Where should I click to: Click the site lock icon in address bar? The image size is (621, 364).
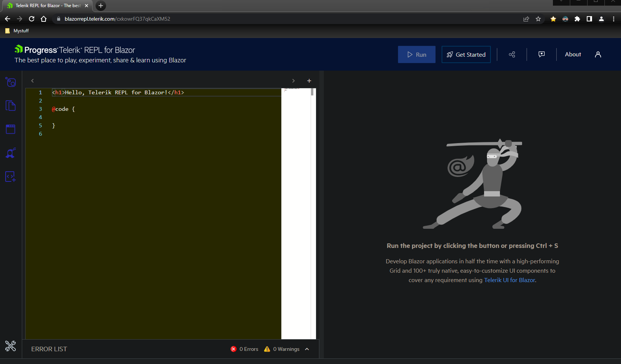pyautogui.click(x=58, y=19)
